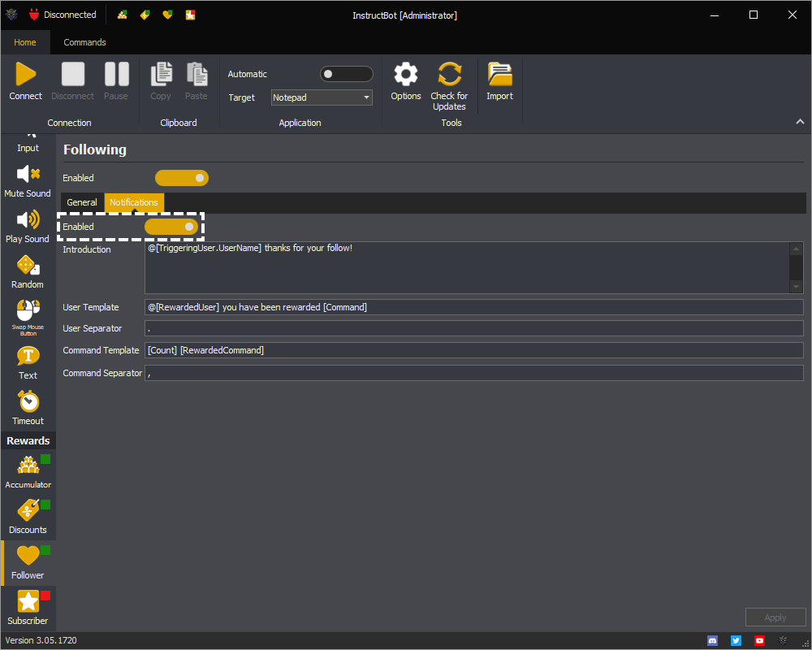Click the Following heading
This screenshot has height=650, width=812.
coord(95,149)
